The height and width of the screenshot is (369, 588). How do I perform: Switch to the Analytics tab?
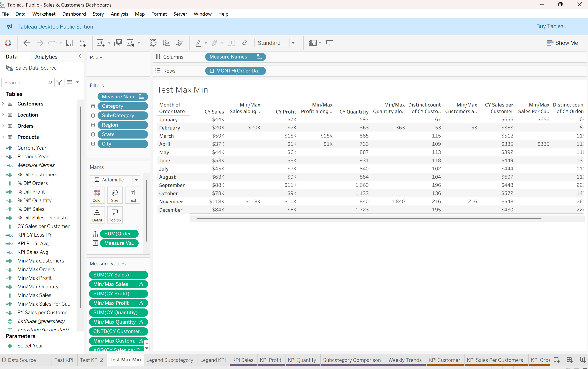(46, 57)
